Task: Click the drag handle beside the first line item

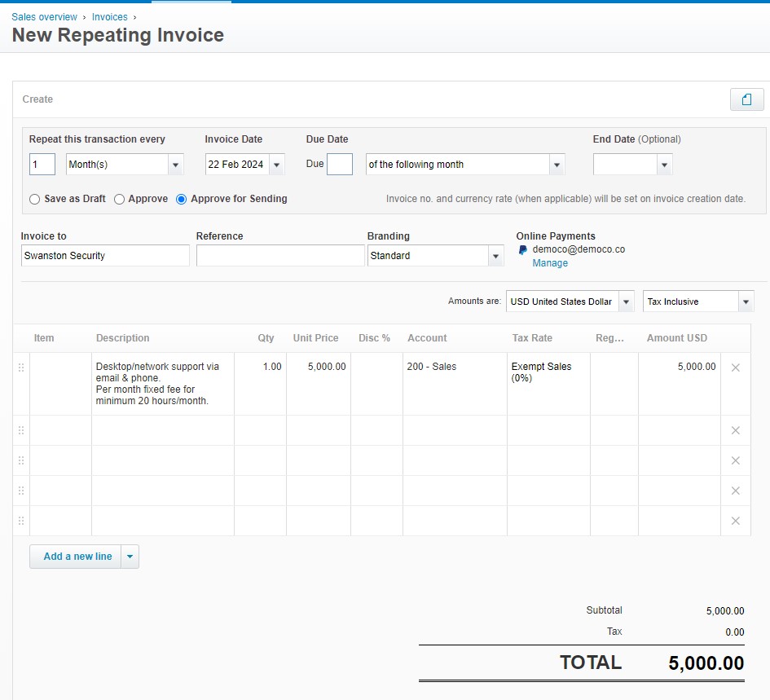Action: [20, 368]
